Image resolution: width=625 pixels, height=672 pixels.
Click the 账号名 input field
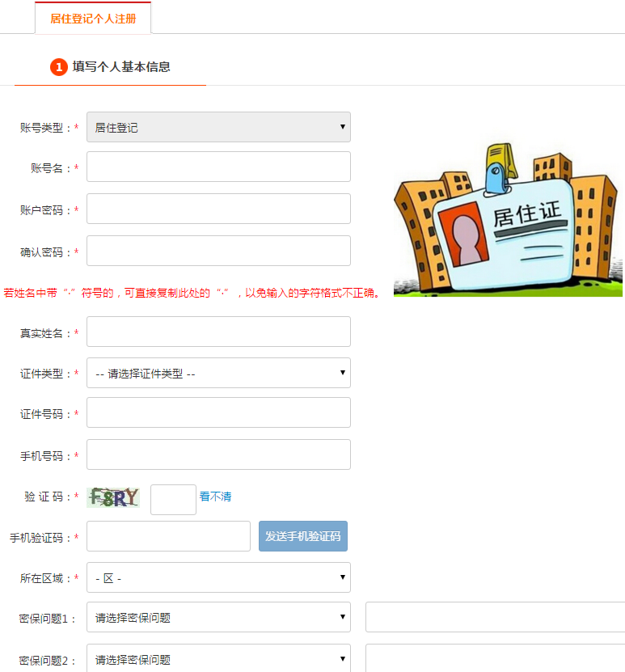[x=218, y=167]
